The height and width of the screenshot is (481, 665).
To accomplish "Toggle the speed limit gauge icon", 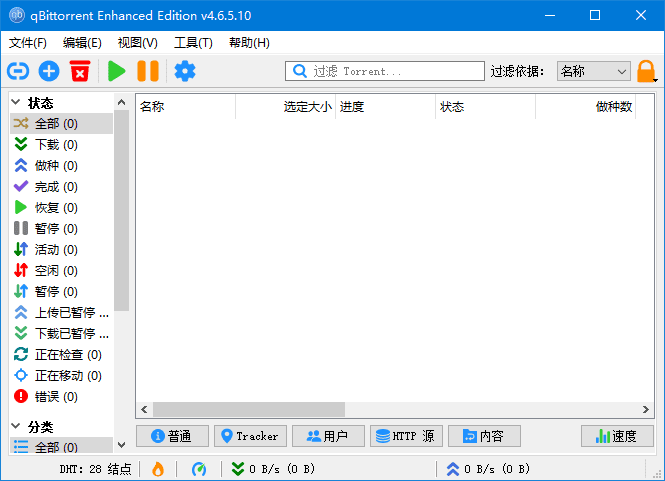I will pos(199,468).
